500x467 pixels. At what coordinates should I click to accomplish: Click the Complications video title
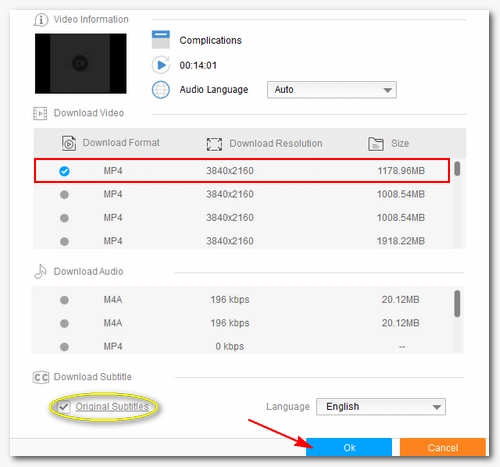point(210,40)
